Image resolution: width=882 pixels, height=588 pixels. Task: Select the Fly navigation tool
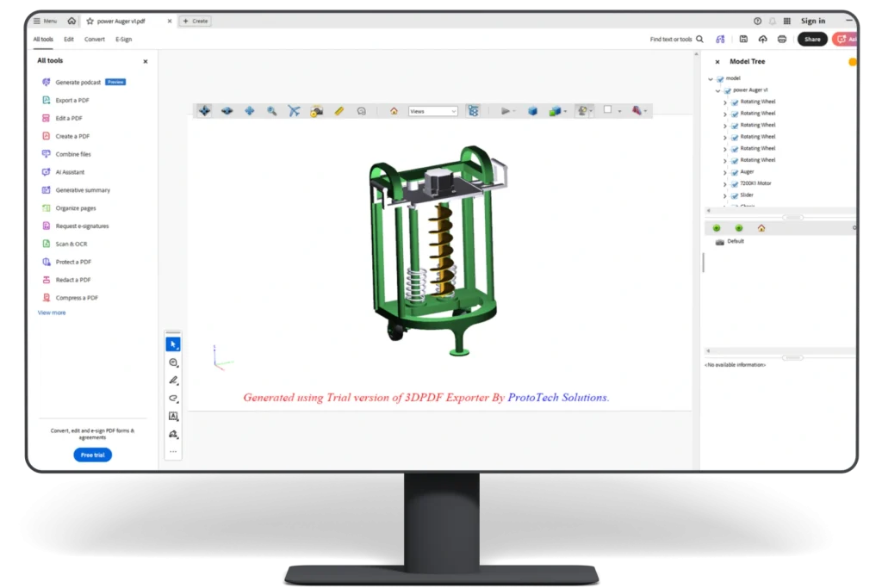coord(293,110)
